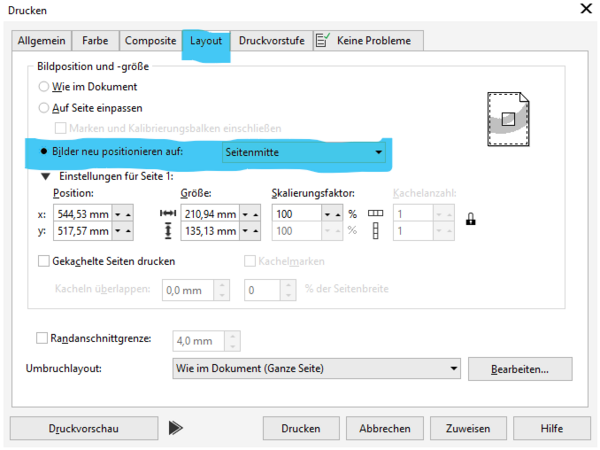
Task: Enable 'Gekachelte Seiten drucken' checkbox
Action: [x=44, y=262]
